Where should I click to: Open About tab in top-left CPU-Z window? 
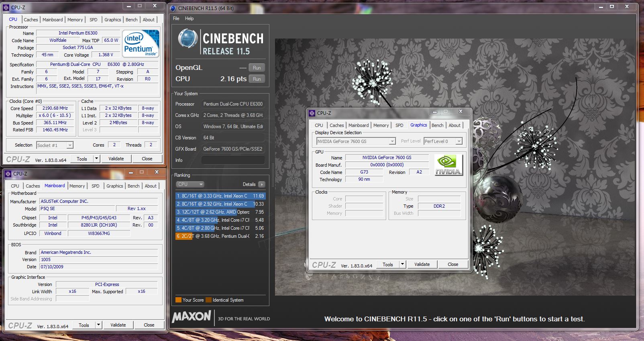(149, 20)
